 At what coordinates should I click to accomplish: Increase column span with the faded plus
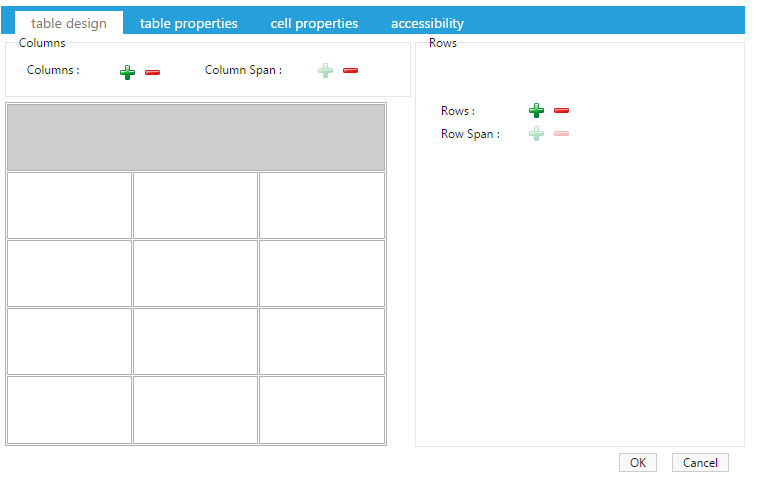pyautogui.click(x=325, y=71)
